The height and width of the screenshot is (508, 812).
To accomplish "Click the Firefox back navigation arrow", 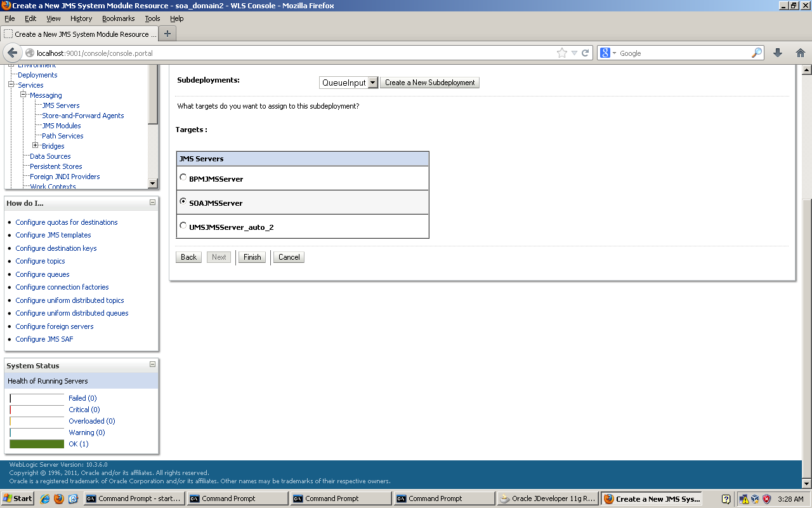I will click(11, 53).
